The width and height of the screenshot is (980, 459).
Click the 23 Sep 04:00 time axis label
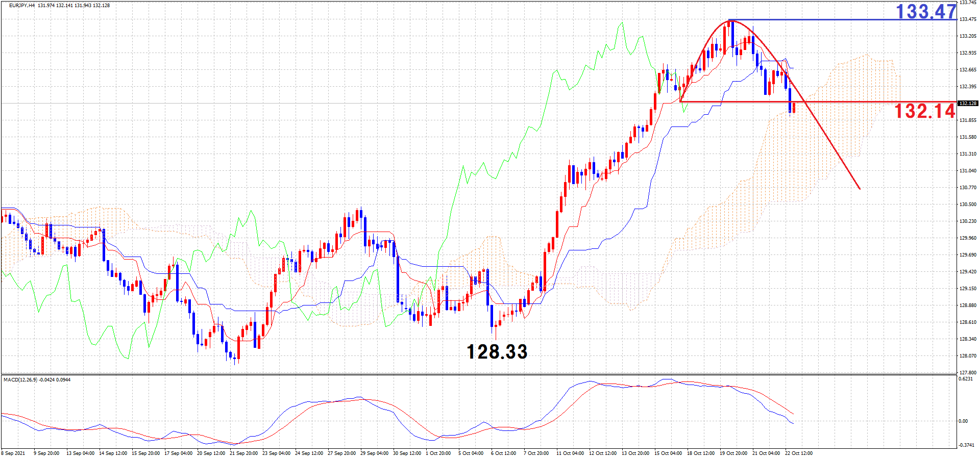point(276,453)
